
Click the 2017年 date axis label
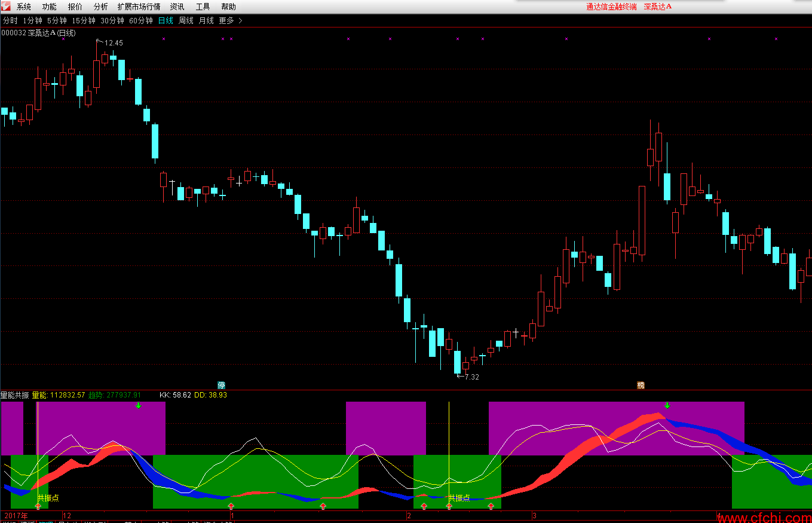click(16, 515)
